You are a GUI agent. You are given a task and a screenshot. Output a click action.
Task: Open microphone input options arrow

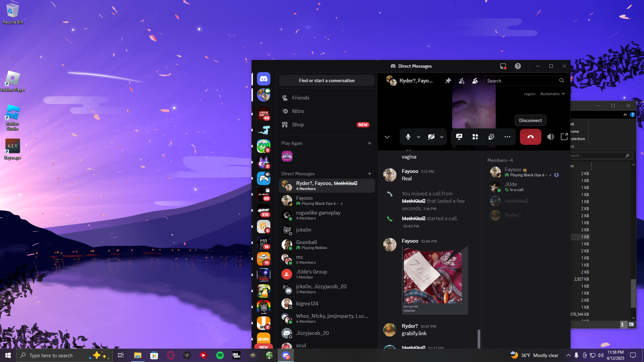click(419, 137)
